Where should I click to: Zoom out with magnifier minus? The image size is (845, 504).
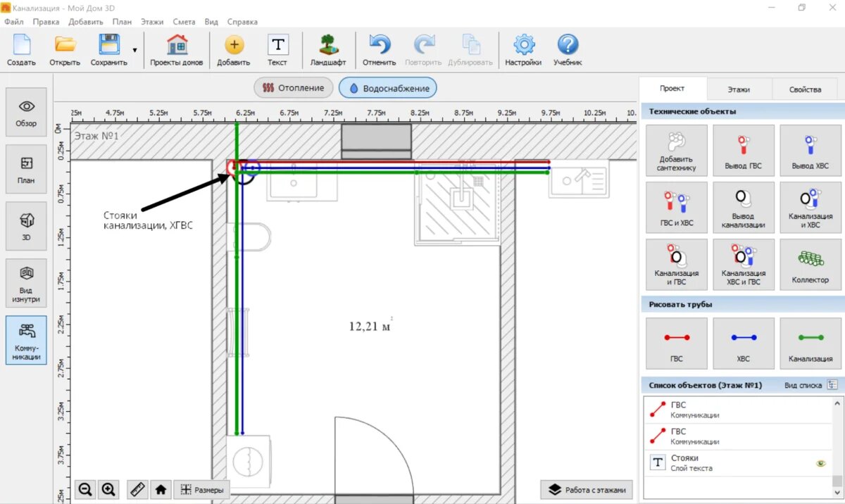86,489
